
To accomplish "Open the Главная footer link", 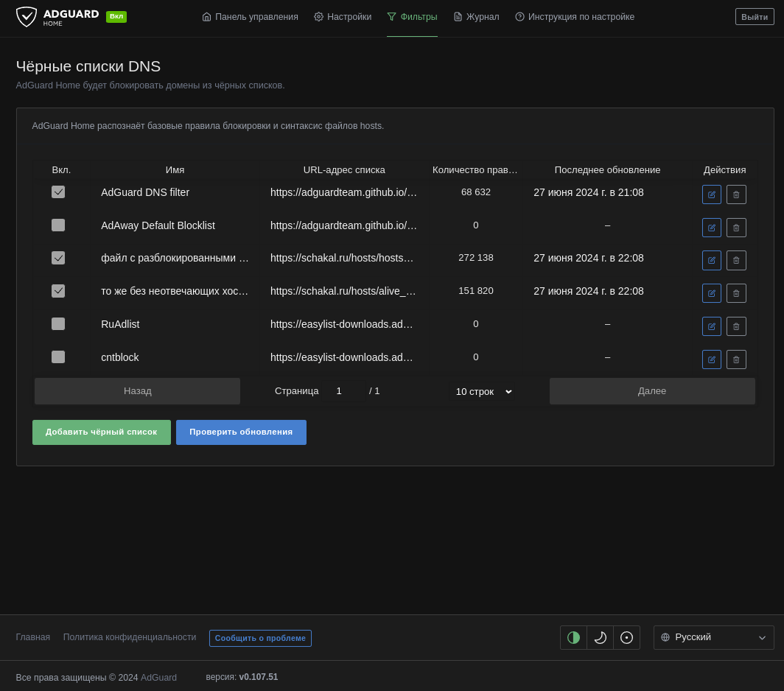I will click(x=33, y=637).
